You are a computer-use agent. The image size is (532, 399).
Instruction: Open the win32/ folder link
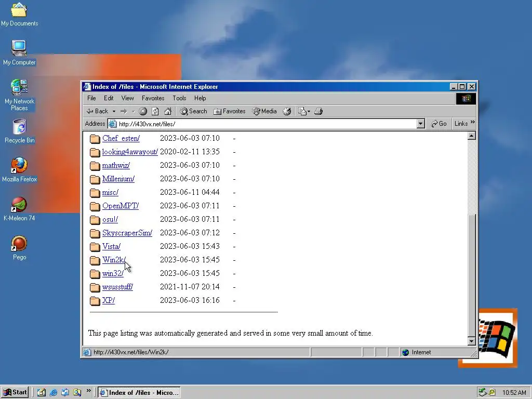(x=113, y=273)
